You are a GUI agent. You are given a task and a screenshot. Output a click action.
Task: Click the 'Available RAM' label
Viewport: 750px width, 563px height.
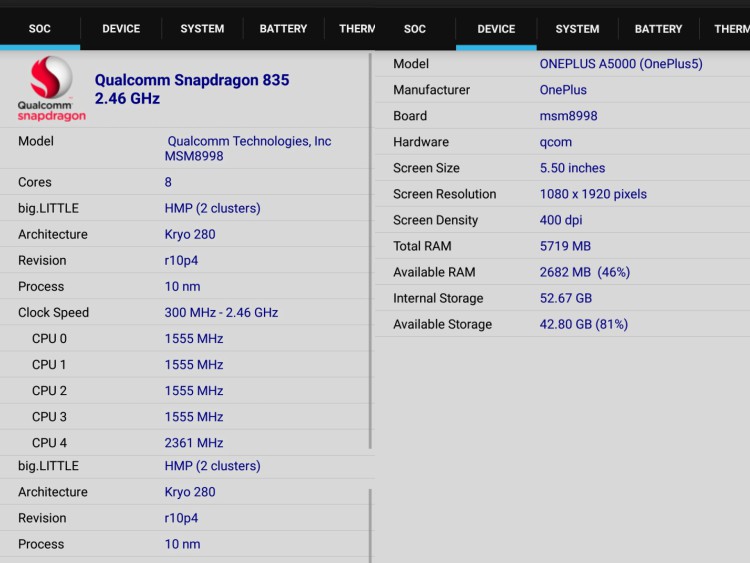point(434,272)
